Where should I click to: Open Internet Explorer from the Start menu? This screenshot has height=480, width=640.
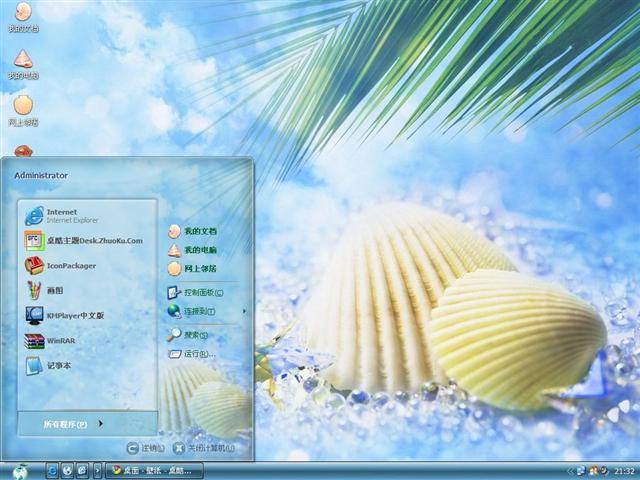click(x=60, y=215)
